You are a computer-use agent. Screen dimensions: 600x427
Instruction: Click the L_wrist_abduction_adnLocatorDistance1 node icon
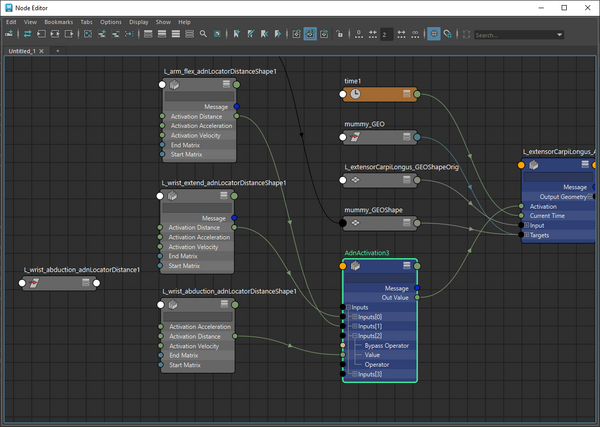point(35,284)
